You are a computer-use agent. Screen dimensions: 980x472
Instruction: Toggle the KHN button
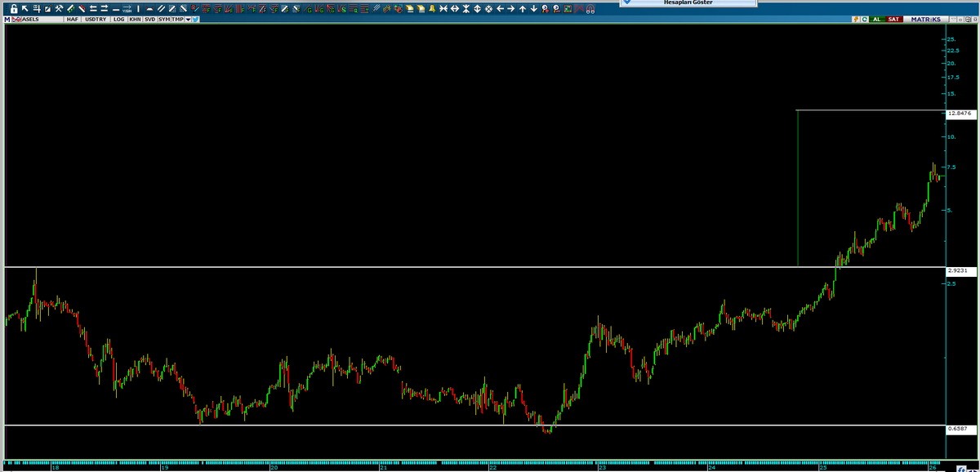(135, 19)
